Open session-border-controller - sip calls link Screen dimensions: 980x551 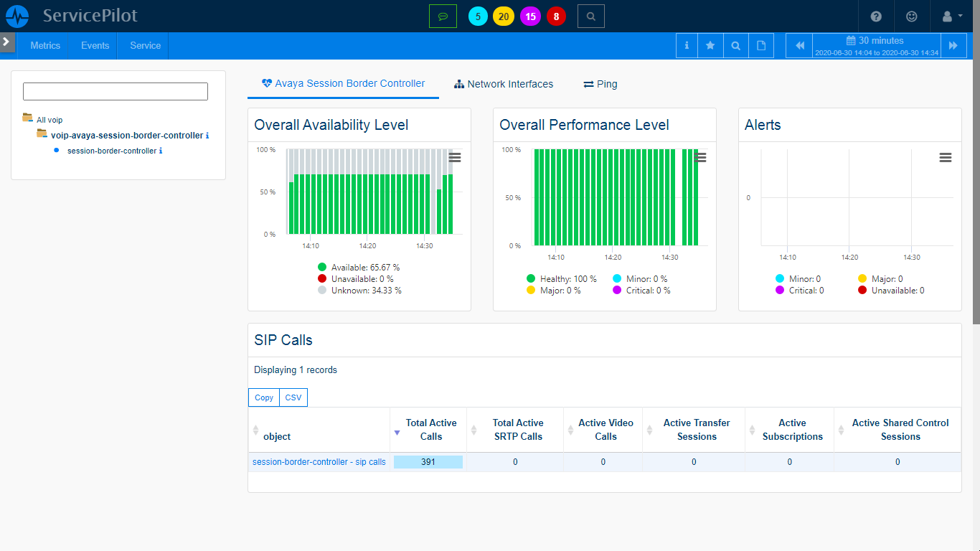(319, 462)
